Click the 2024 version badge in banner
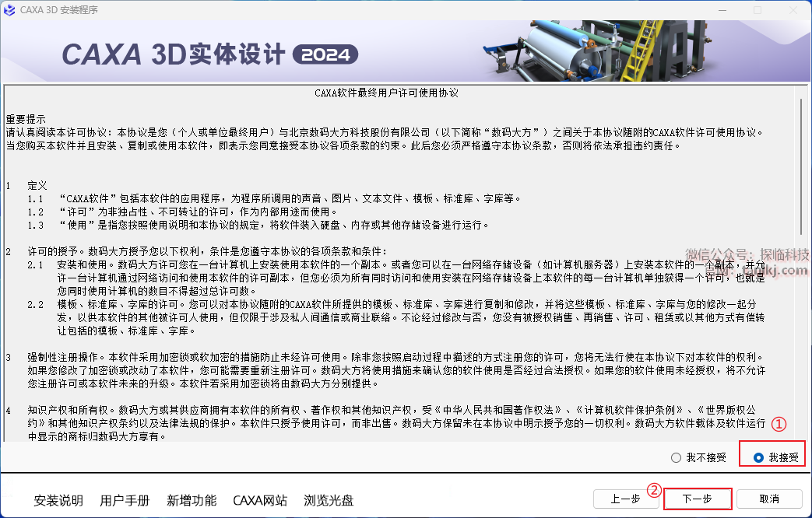812x518 pixels. point(325,54)
